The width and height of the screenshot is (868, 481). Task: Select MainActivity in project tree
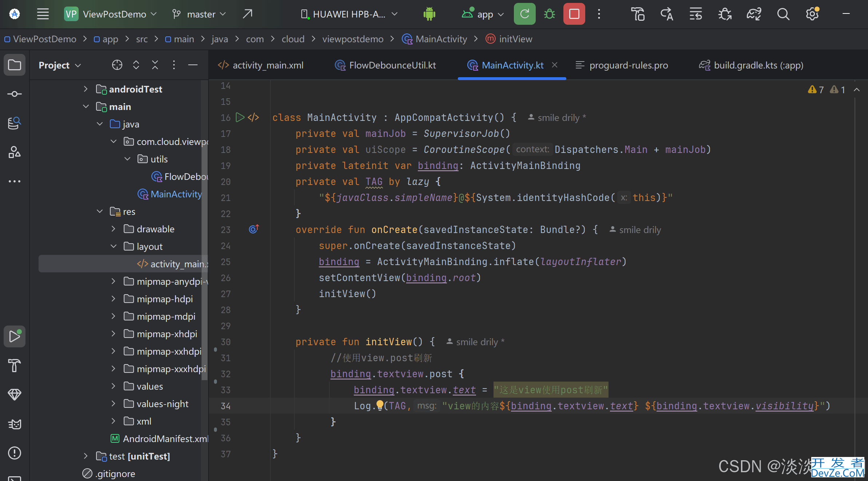(170, 194)
